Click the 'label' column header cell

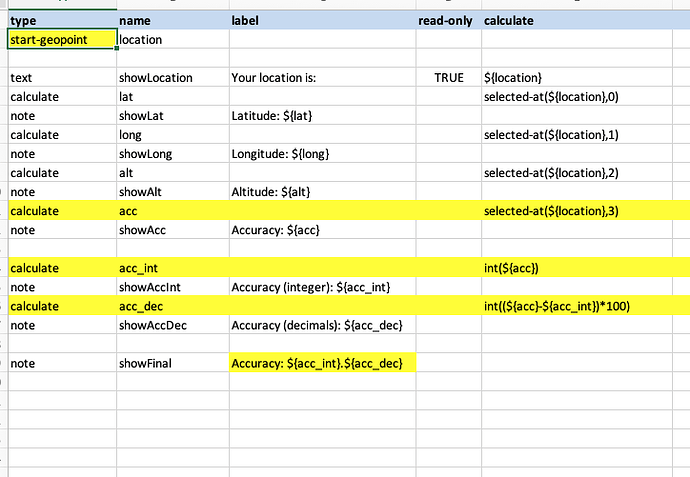click(x=320, y=20)
